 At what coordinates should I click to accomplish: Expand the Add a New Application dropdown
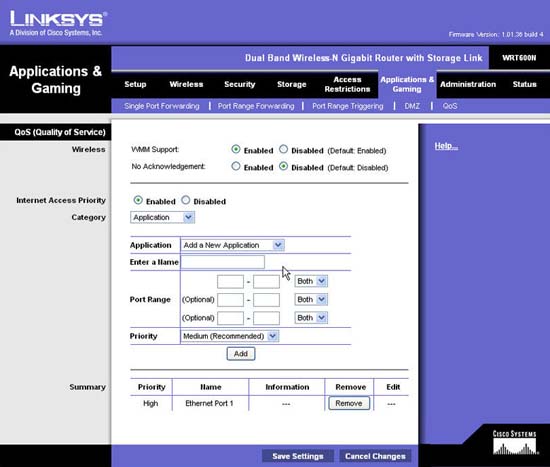[233, 245]
